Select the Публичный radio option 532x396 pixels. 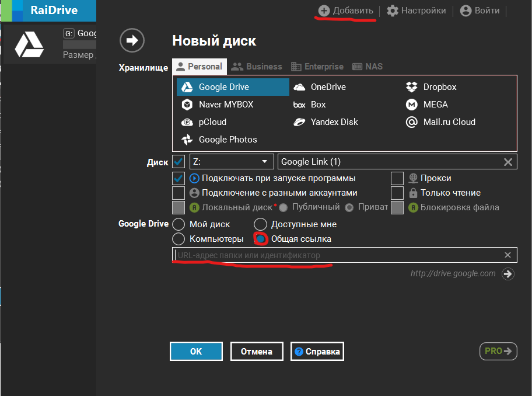tap(283, 207)
